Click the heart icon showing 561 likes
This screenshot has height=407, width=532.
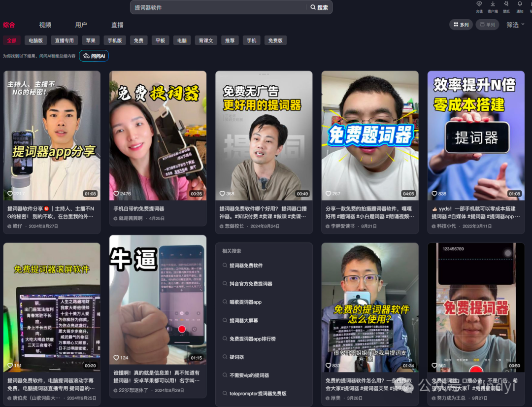click(x=434, y=366)
